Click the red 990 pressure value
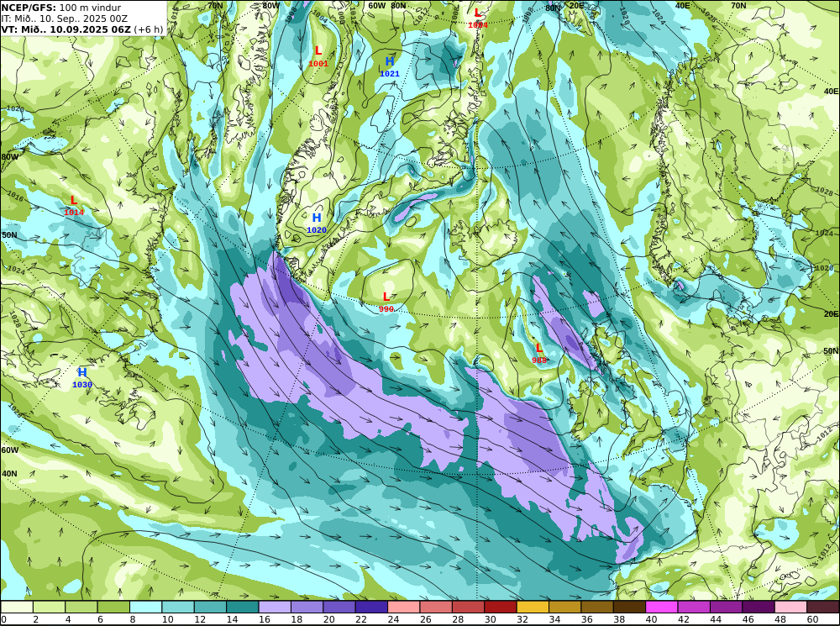This screenshot has width=840, height=626. pos(386,309)
